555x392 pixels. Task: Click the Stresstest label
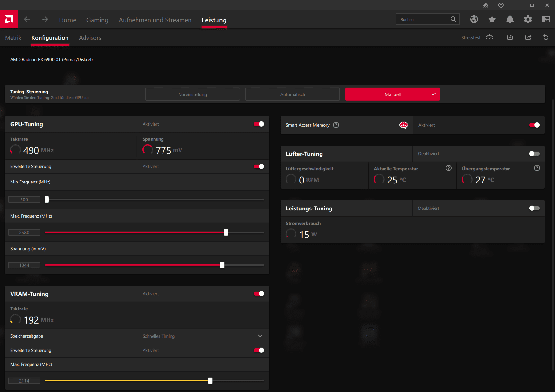471,38
